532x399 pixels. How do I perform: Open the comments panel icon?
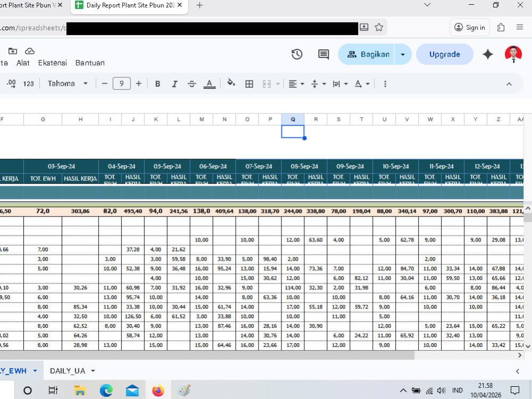point(323,54)
